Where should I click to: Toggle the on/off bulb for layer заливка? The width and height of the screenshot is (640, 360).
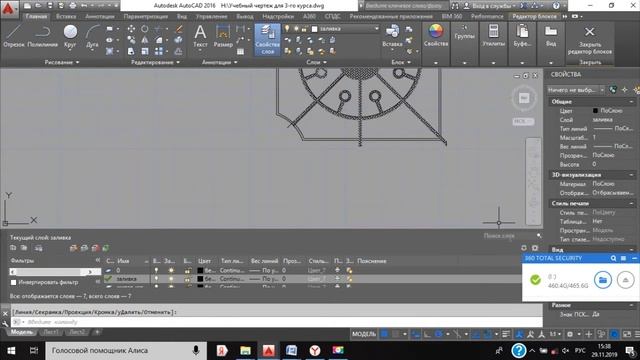(156, 279)
